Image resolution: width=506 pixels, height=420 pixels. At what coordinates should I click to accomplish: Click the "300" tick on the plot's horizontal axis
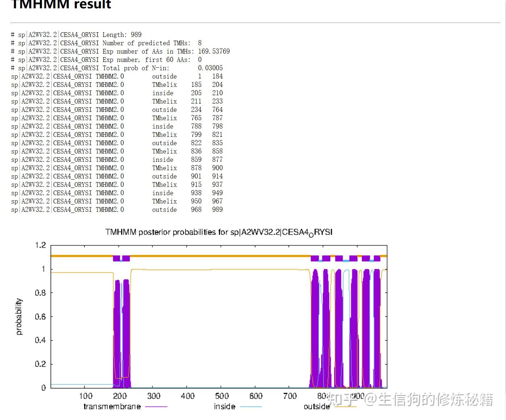point(154,396)
